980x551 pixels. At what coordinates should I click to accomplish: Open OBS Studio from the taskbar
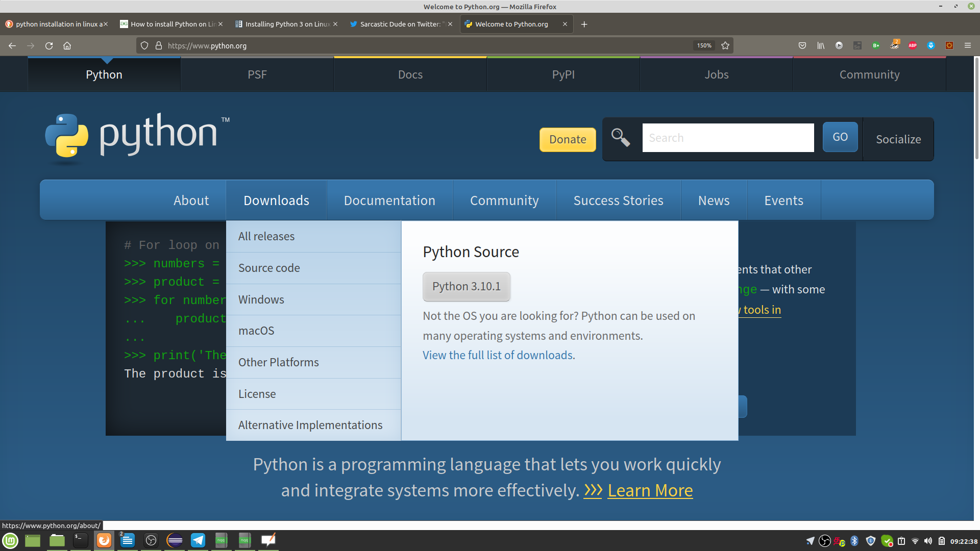[x=151, y=540]
